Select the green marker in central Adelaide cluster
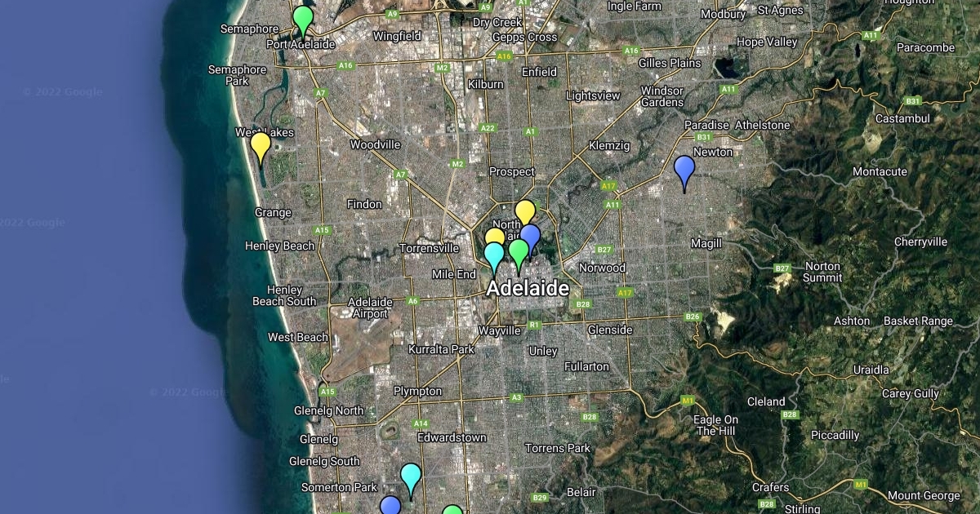Viewport: 980px width, 514px height. pyautogui.click(x=519, y=252)
